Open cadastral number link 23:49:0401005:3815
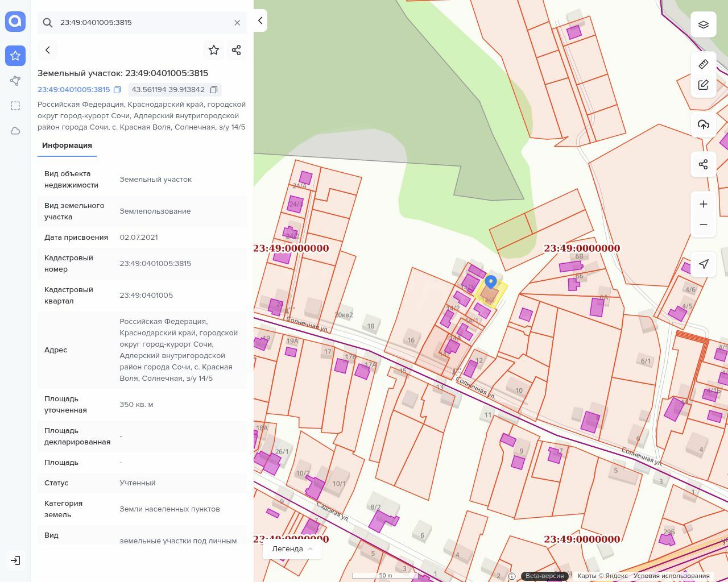This screenshot has width=728, height=582. pyautogui.click(x=74, y=90)
